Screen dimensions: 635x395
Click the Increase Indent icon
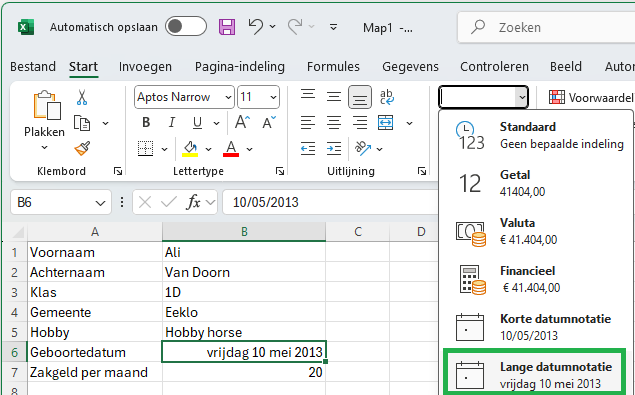point(334,149)
